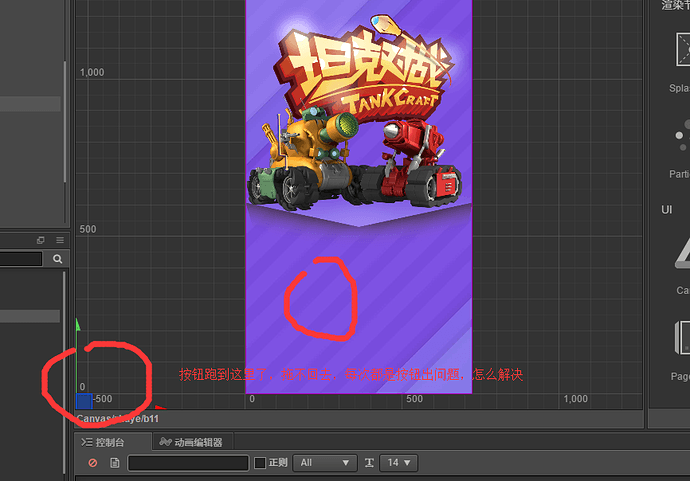Toggle the 正则 regex checkbox
The width and height of the screenshot is (690, 481).
tap(260, 463)
